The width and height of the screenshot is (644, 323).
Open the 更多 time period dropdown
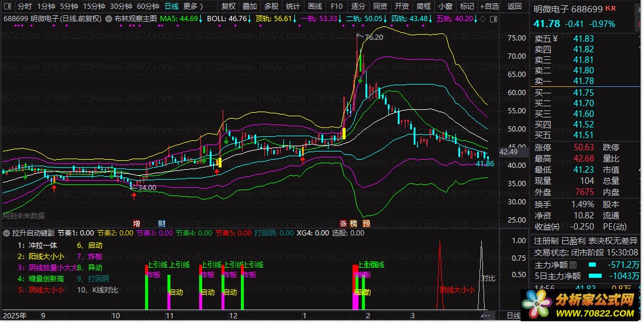193,6
